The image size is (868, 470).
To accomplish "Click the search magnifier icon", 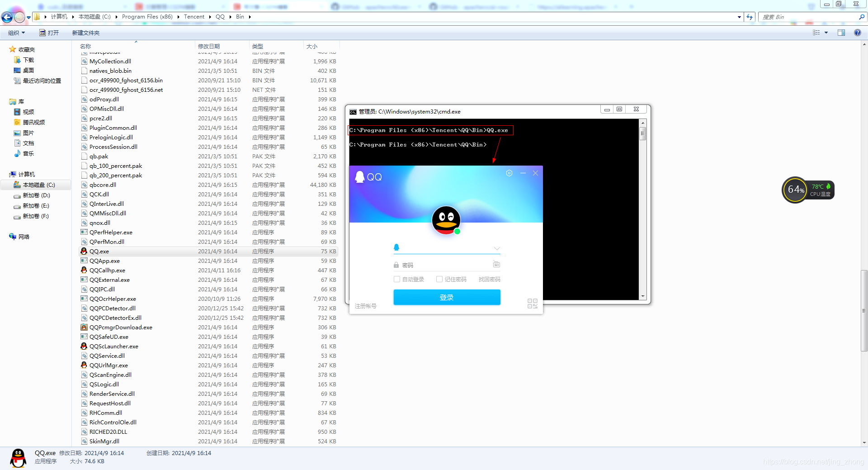I will click(861, 17).
